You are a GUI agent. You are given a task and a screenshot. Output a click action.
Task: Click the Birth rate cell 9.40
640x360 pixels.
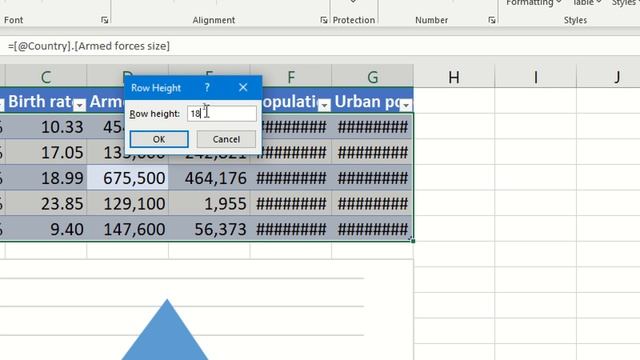coord(46,229)
